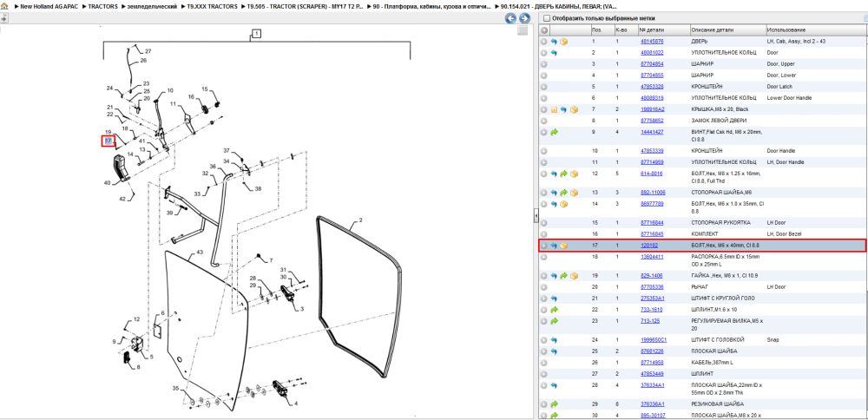Select the 'ЗАМОК ЛЕВОЙ ДВЕРИ' description text

(x=720, y=121)
